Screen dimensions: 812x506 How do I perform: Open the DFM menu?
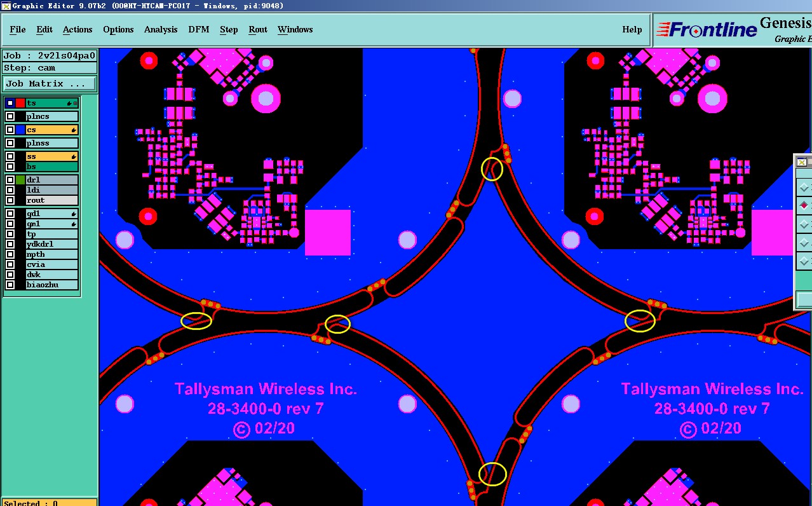point(199,29)
